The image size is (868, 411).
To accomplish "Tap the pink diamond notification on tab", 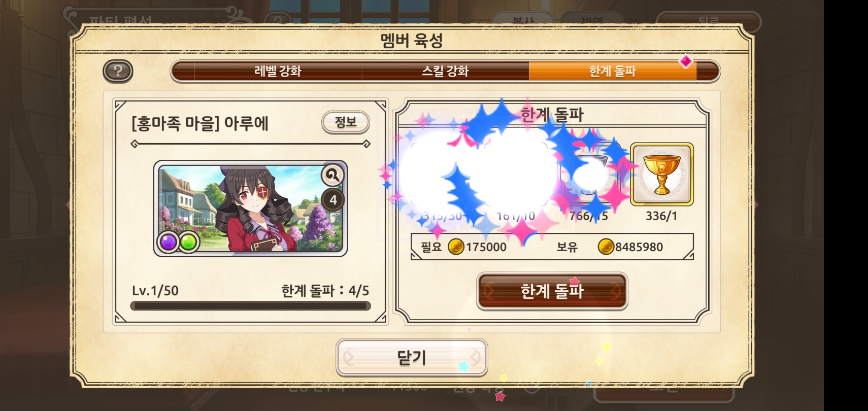I will pyautogui.click(x=686, y=61).
